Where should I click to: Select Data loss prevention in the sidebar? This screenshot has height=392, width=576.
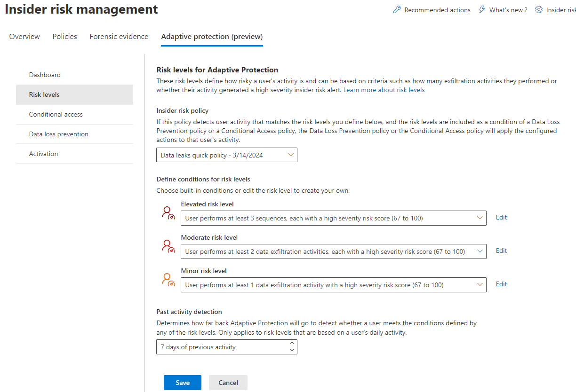[58, 134]
